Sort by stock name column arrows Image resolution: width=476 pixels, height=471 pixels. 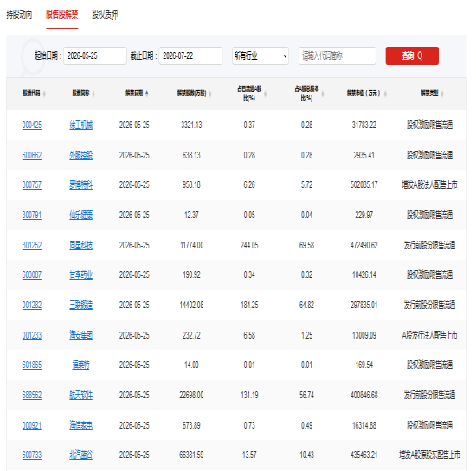tap(93, 94)
